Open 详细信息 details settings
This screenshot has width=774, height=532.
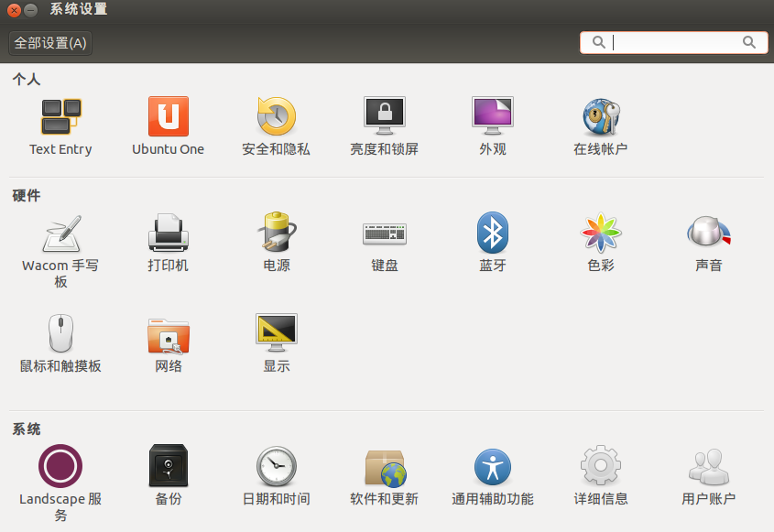point(601,475)
